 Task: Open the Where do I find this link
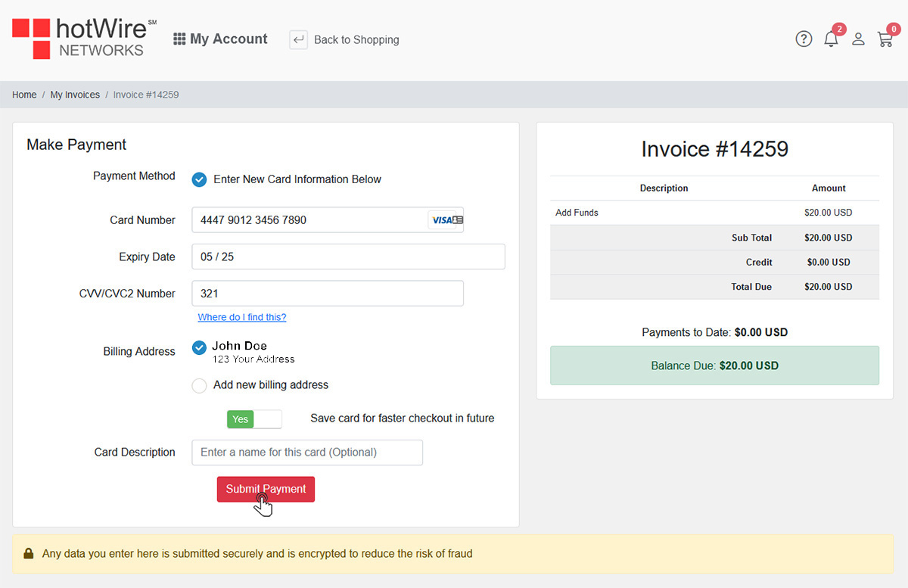click(241, 317)
